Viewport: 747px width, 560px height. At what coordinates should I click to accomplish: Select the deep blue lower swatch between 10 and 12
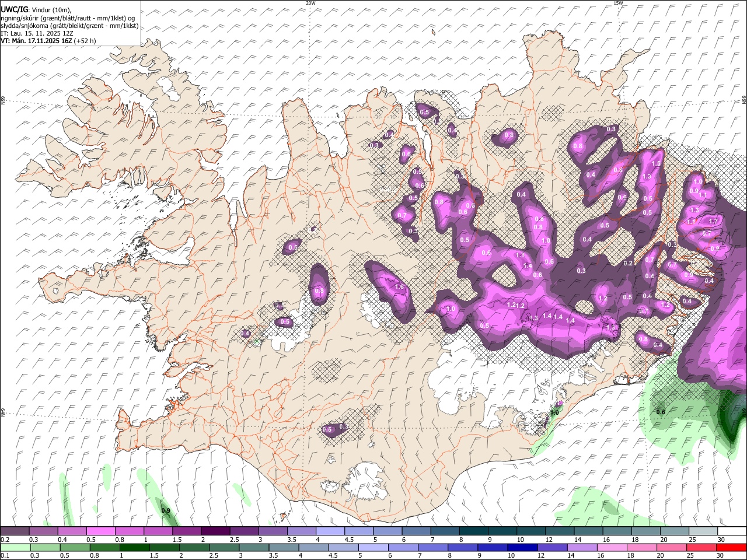(522, 547)
